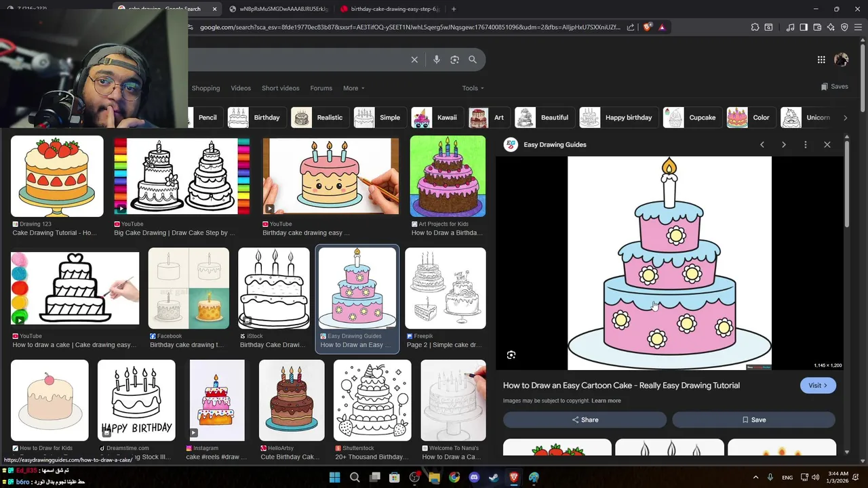Share this page from the address bar
868x488 pixels.
[631, 27]
